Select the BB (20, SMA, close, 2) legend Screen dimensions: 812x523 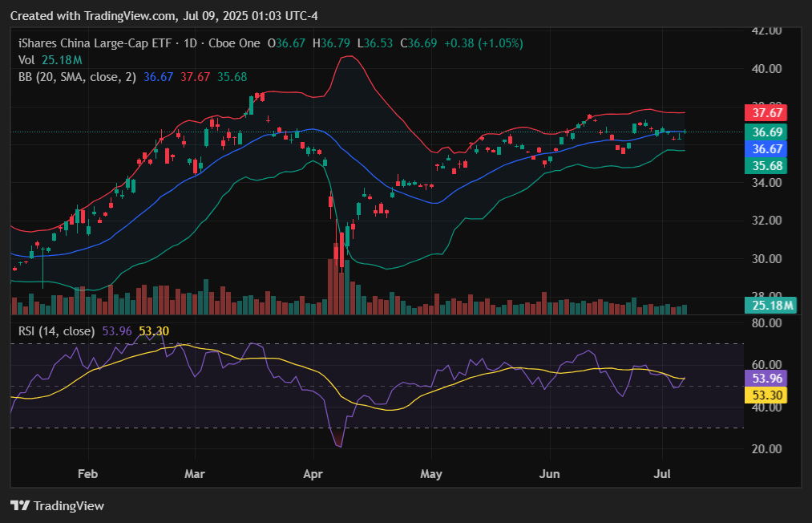tap(77, 77)
